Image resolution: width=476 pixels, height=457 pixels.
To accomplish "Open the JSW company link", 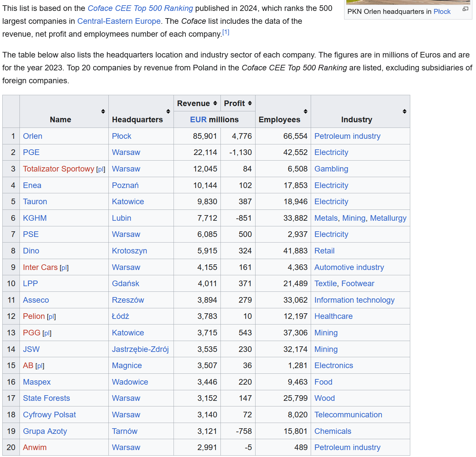I will (x=31, y=349).
